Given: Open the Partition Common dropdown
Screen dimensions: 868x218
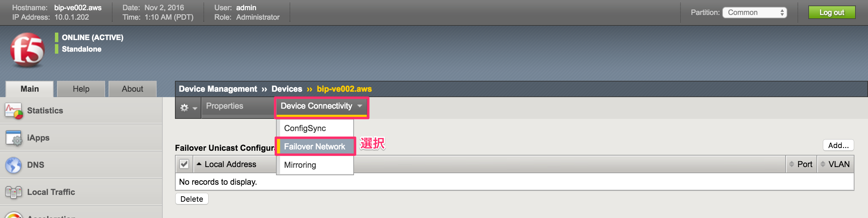Looking at the screenshot, I should (x=754, y=13).
